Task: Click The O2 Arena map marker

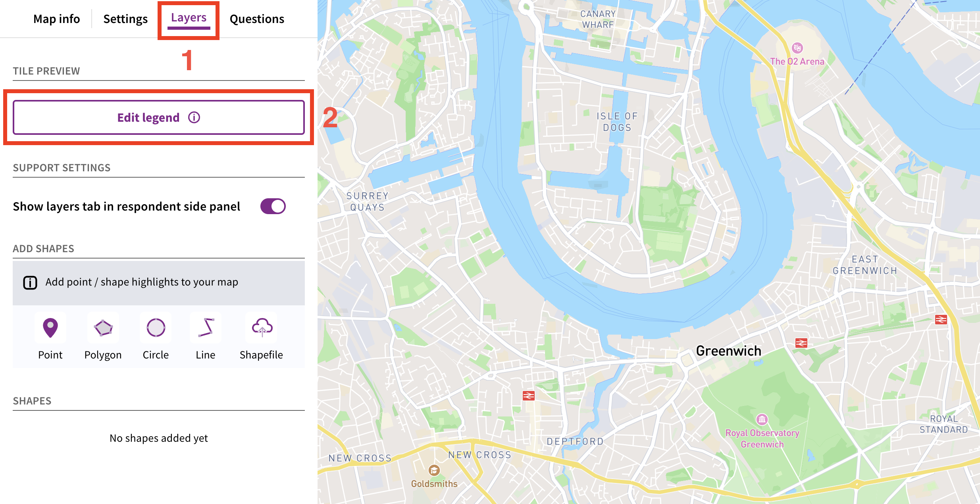Action: tap(797, 48)
